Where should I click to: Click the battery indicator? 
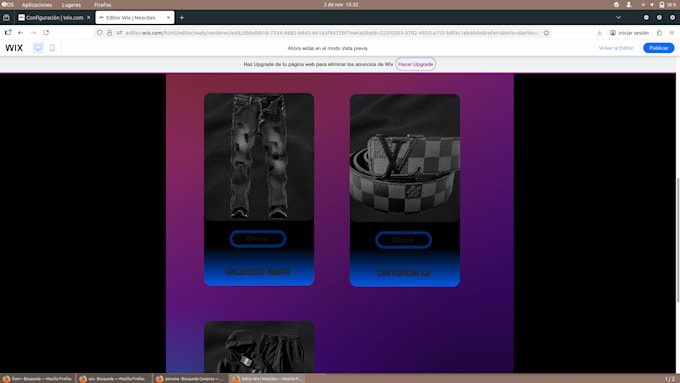(668, 5)
